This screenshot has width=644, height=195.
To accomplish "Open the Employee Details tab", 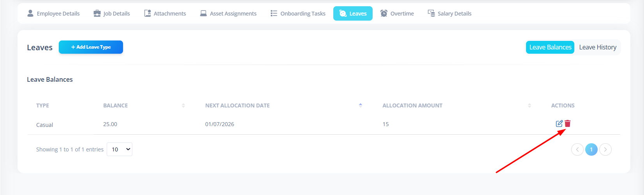I will (x=53, y=14).
